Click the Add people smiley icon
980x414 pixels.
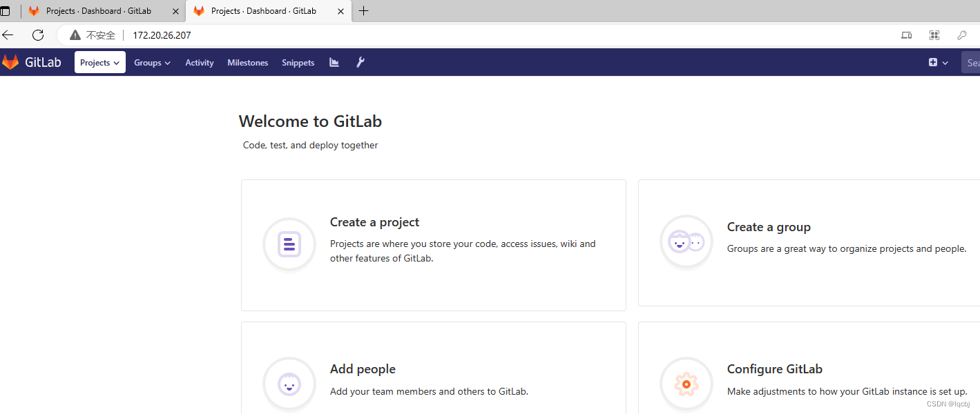pyautogui.click(x=289, y=384)
